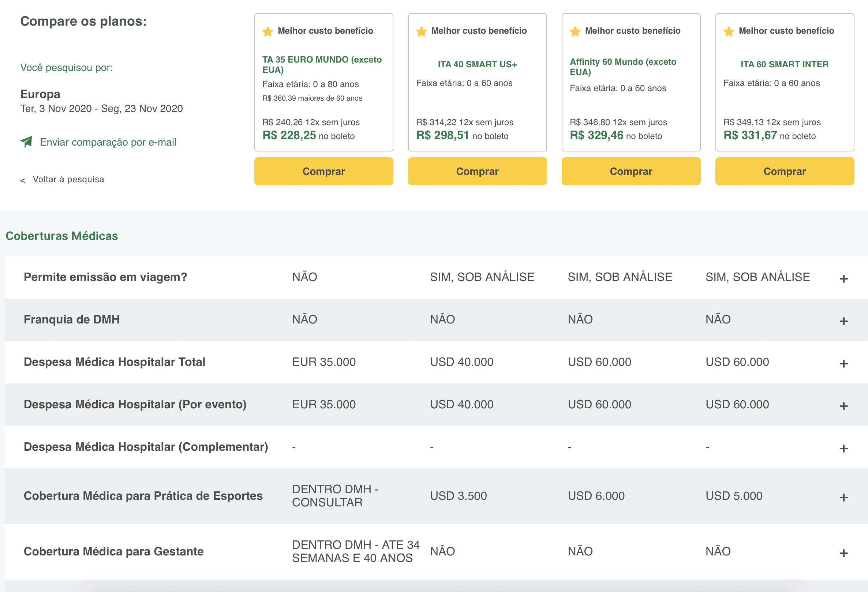Click USD 5.000 sports coverage value
Viewport: 868px width, 592px height.
[734, 496]
